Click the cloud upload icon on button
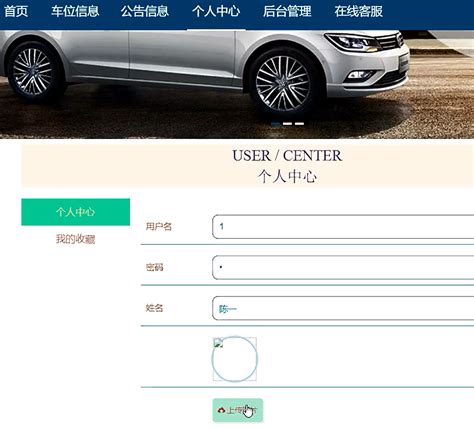474x428 pixels. 221,410
